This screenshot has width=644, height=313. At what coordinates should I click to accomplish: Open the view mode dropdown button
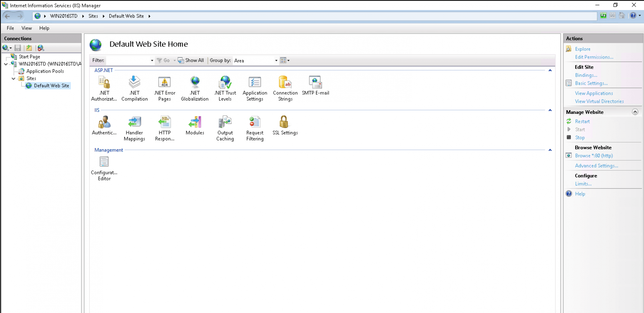285,60
